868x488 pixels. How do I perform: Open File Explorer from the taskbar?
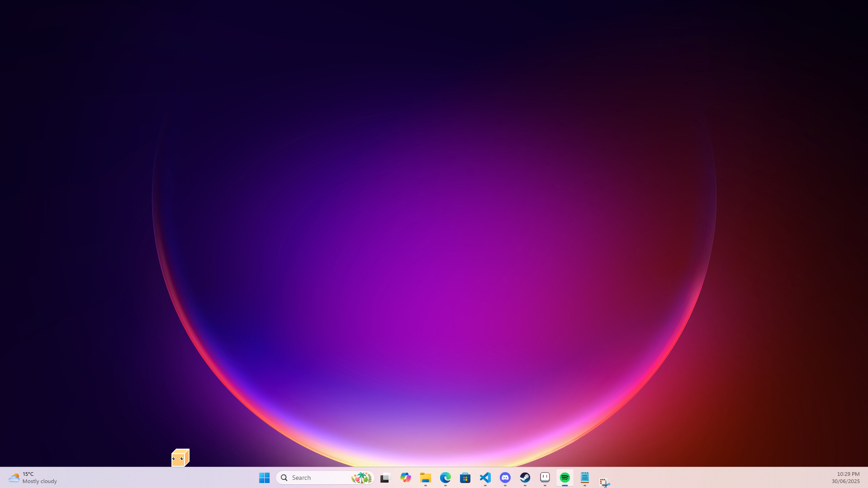(425, 478)
